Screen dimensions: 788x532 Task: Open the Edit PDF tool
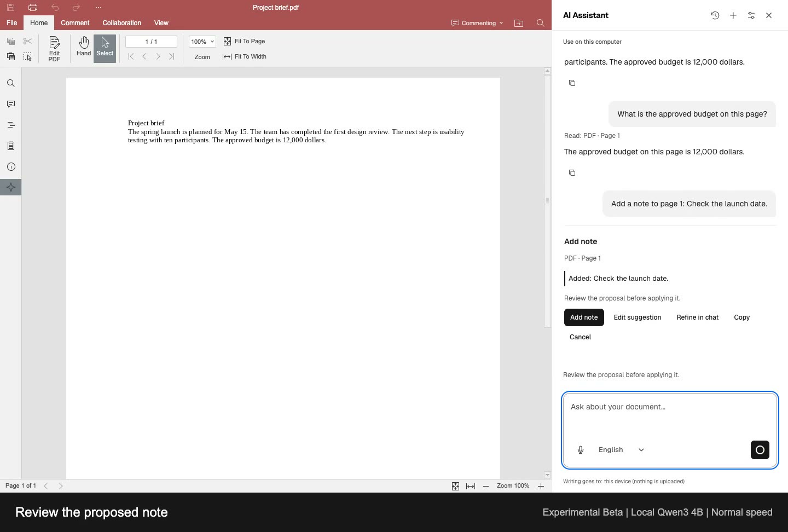(54, 49)
